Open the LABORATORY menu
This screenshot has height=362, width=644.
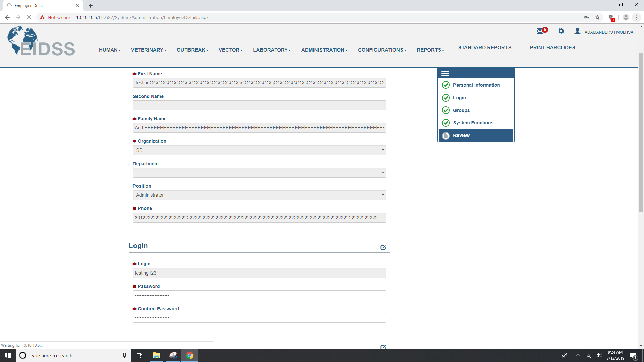271,50
